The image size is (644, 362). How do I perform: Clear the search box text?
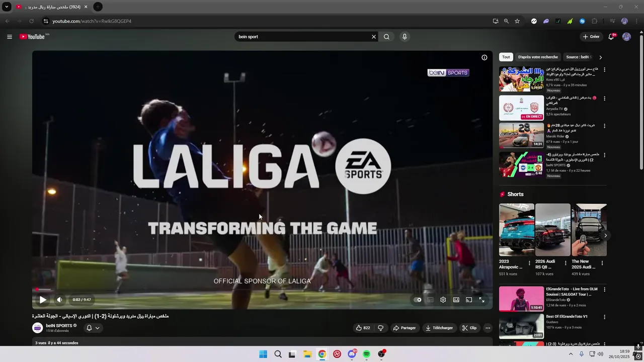coord(374,37)
